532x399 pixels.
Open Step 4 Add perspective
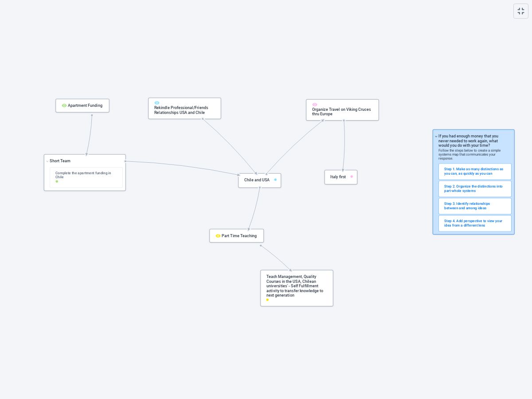coord(474,223)
